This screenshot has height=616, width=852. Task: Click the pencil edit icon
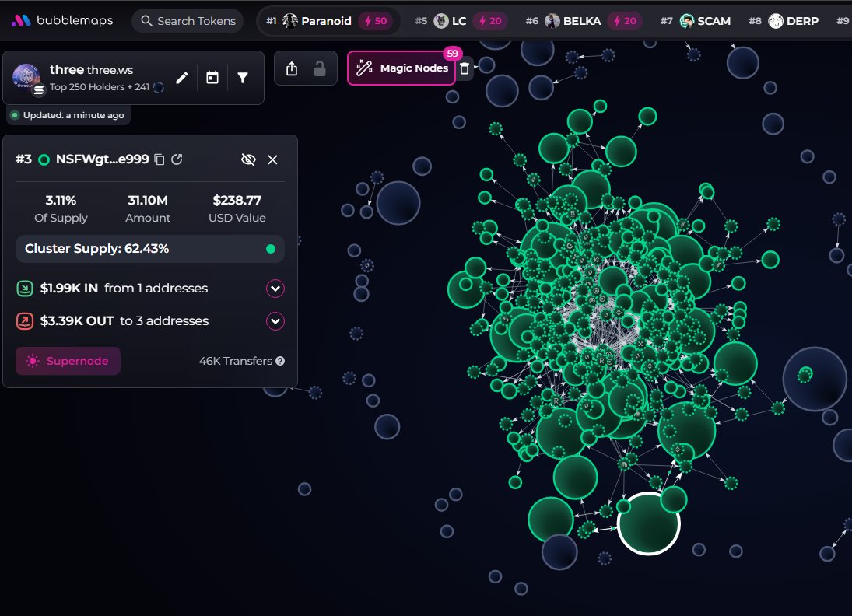[x=182, y=79]
